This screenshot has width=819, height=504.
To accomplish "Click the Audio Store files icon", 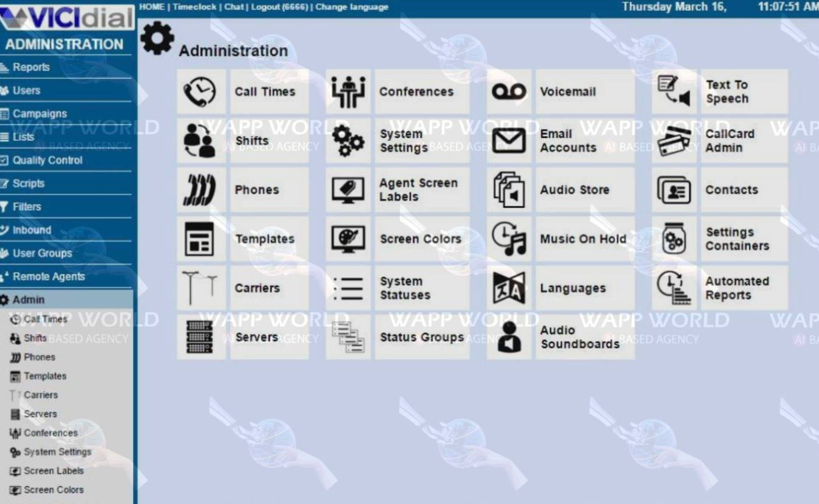I will pos(509,190).
